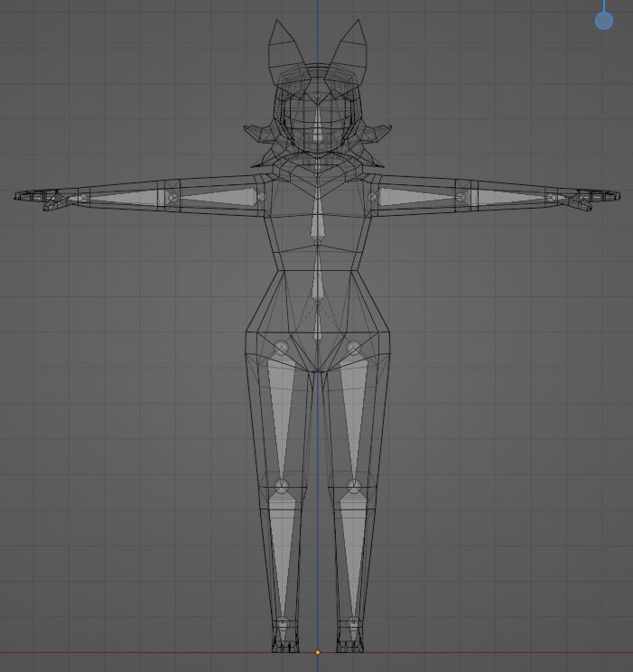The image size is (633, 672).
Task: Select the shin bone on viewer's left
Action: tap(282, 555)
